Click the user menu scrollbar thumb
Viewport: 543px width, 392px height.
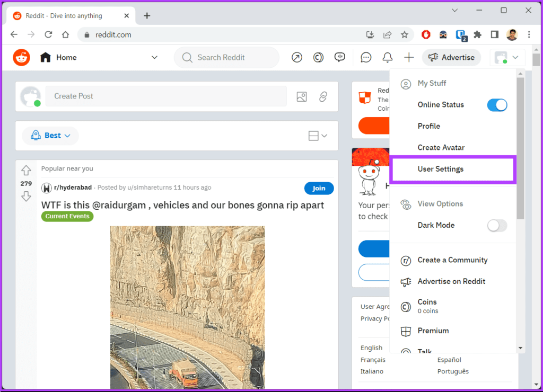[520, 148]
